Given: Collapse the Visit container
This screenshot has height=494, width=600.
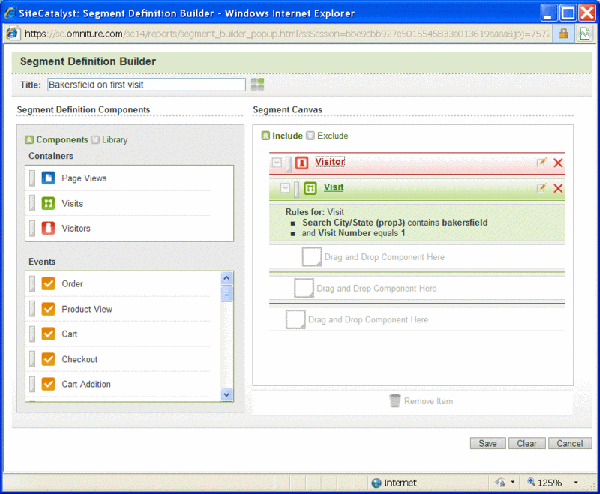Looking at the screenshot, I should click(x=285, y=187).
